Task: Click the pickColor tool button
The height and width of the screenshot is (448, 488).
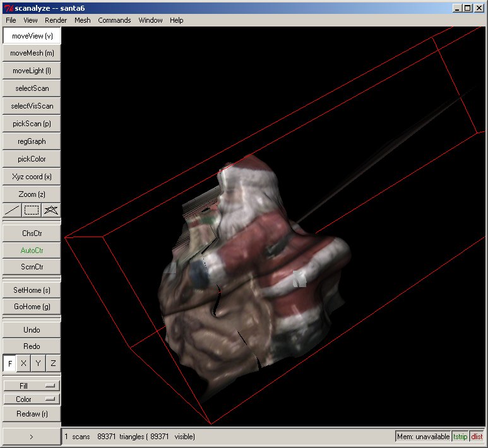Action: coord(32,159)
